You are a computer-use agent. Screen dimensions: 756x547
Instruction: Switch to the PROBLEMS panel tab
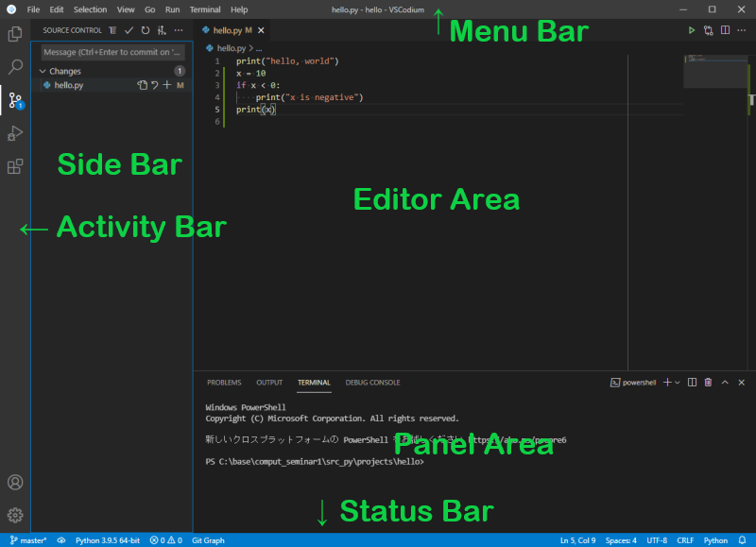tap(224, 383)
